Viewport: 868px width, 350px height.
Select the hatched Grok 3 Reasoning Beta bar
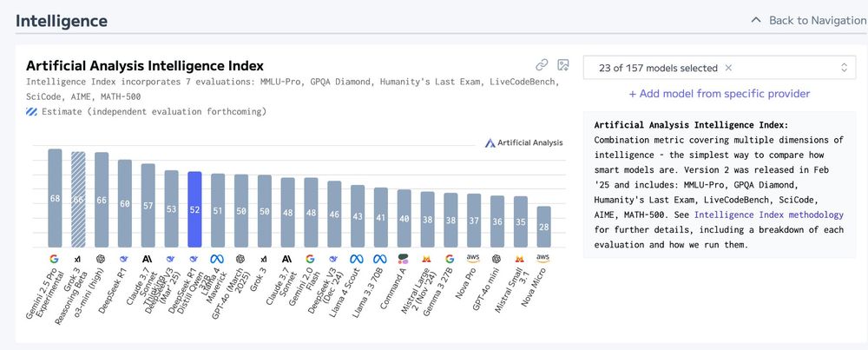click(78, 200)
